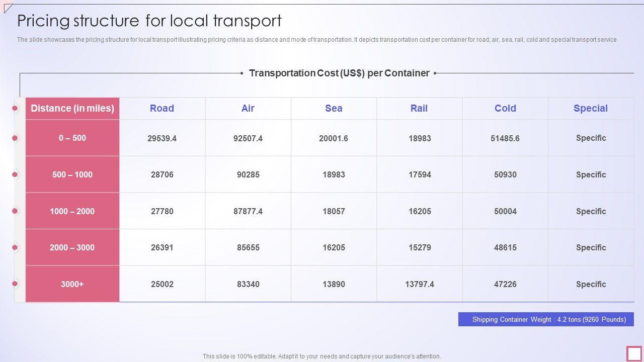Click the Sea column header
The image size is (644, 362).
click(334, 108)
